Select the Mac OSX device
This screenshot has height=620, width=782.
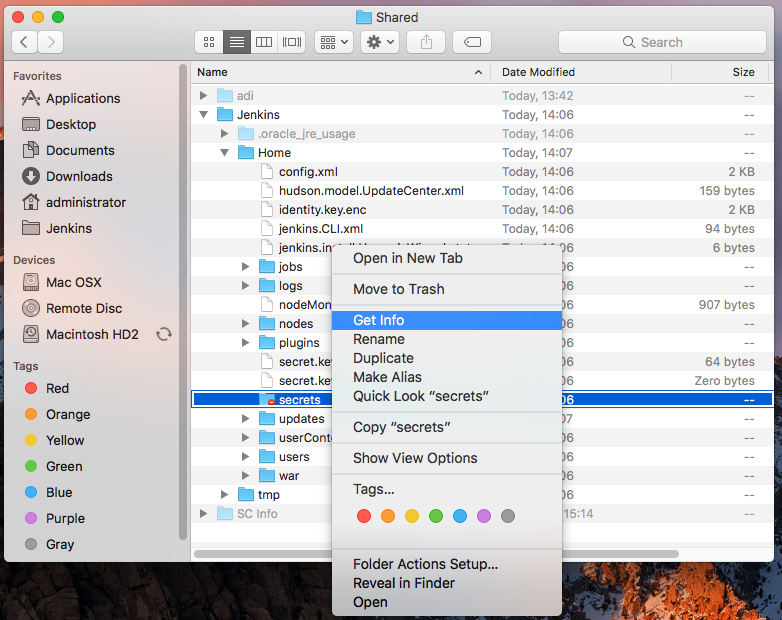(x=62, y=282)
